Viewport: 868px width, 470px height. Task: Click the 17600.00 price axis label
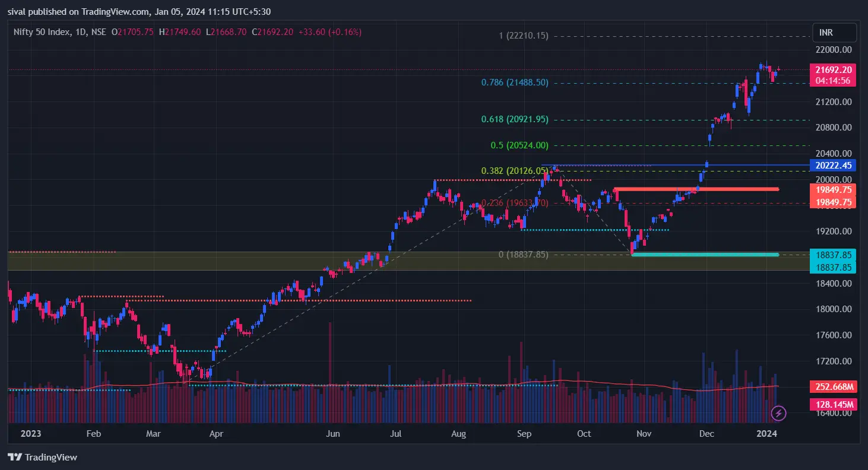pyautogui.click(x=833, y=335)
